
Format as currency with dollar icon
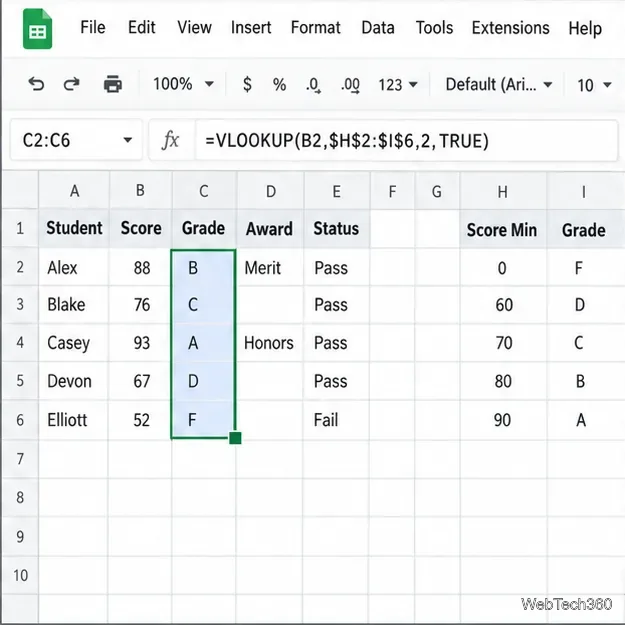pos(247,85)
